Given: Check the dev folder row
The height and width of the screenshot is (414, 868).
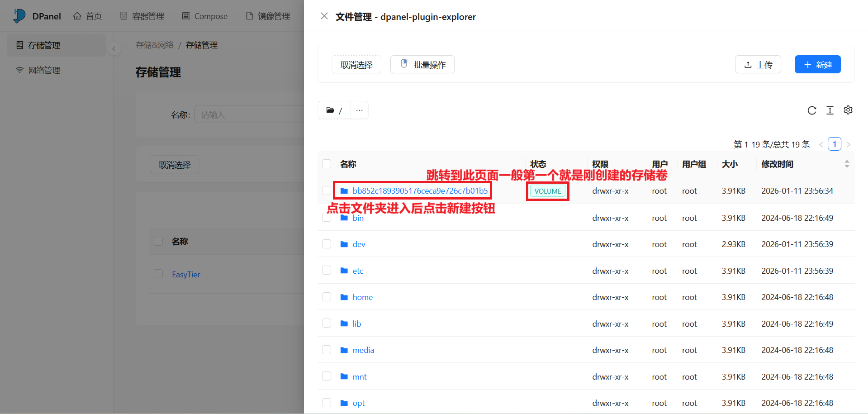Looking at the screenshot, I should [x=327, y=244].
